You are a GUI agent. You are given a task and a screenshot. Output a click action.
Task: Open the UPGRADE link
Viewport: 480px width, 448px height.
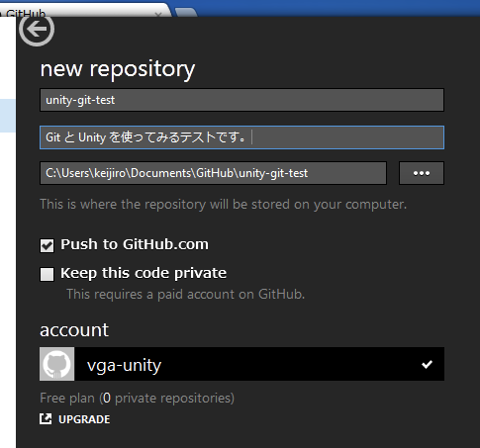84,419
